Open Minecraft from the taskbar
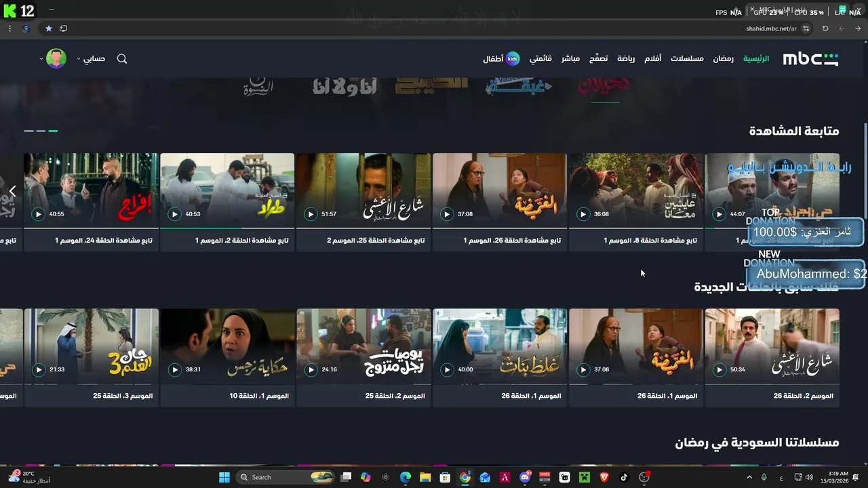868x488 pixels. coord(584,477)
